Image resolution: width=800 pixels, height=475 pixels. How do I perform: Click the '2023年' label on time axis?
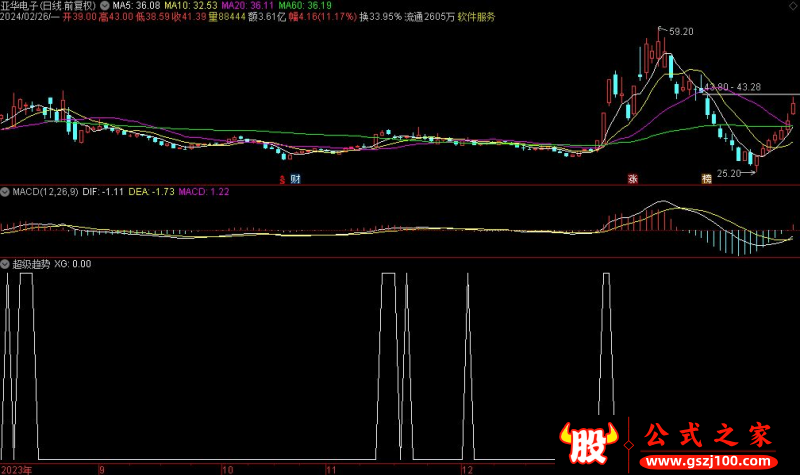16,468
